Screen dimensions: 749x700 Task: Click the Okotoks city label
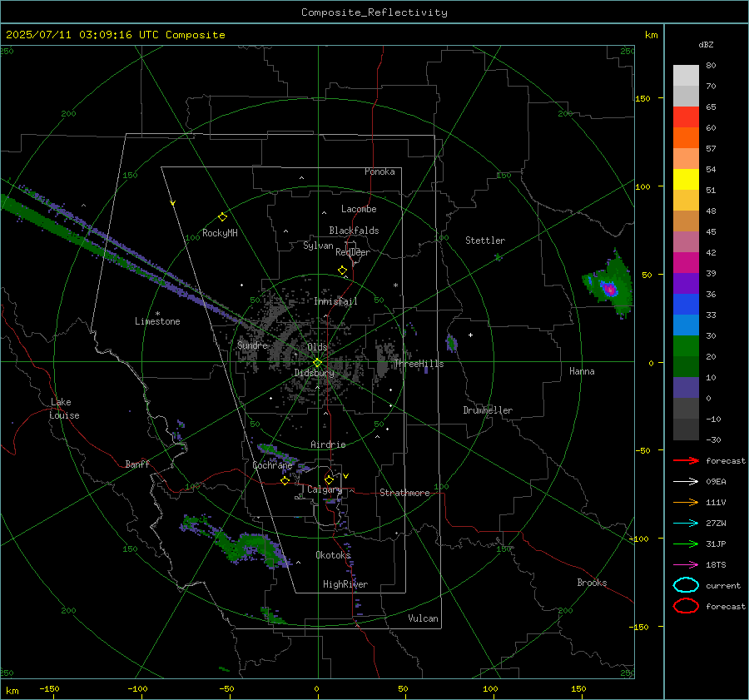click(x=333, y=555)
